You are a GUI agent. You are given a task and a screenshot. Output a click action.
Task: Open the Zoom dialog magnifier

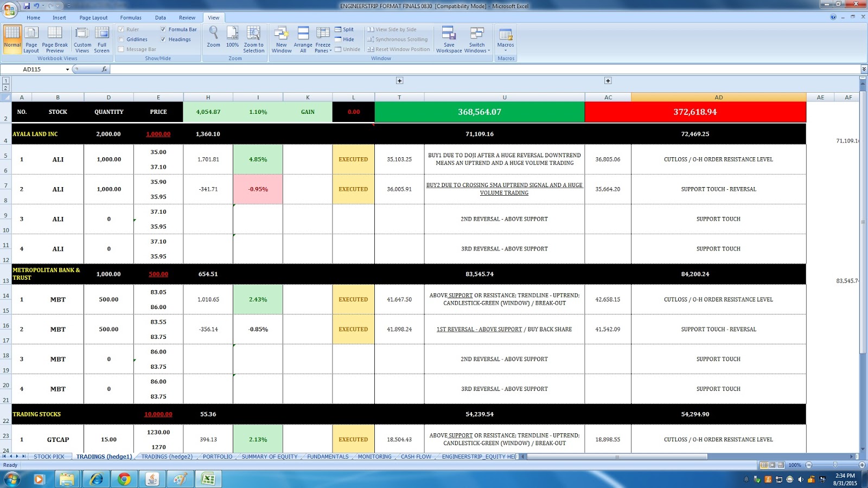pyautogui.click(x=214, y=37)
